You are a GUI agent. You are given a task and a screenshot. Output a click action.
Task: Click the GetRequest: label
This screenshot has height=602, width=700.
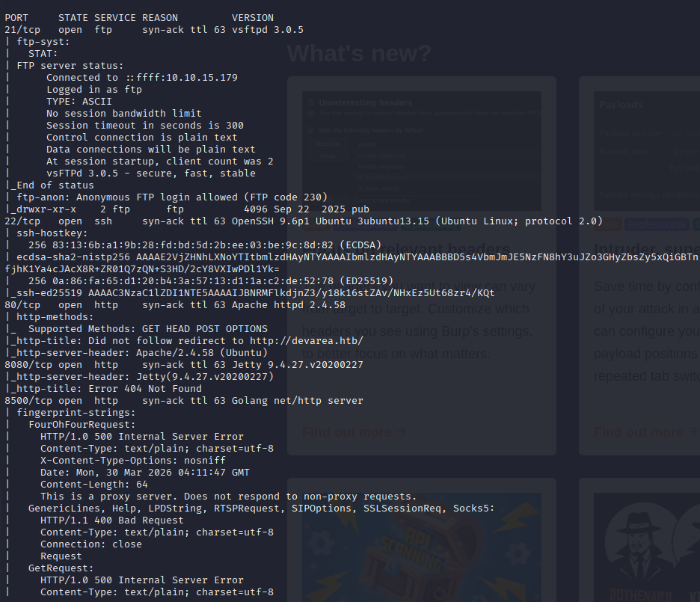click(x=61, y=568)
